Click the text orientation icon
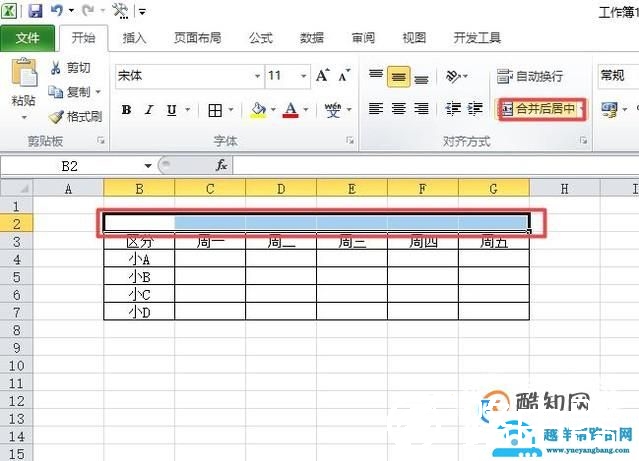The height and width of the screenshot is (461, 639). (453, 76)
